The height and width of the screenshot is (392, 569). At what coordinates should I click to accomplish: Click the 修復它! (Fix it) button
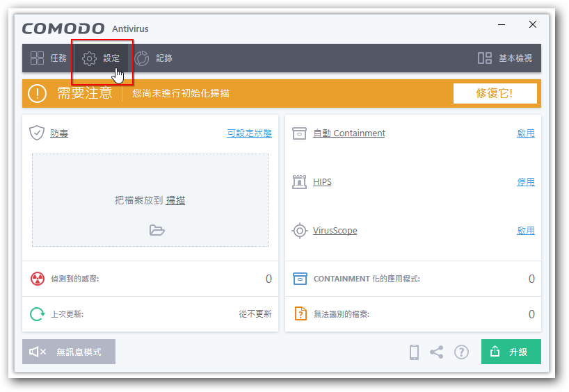pyautogui.click(x=495, y=93)
